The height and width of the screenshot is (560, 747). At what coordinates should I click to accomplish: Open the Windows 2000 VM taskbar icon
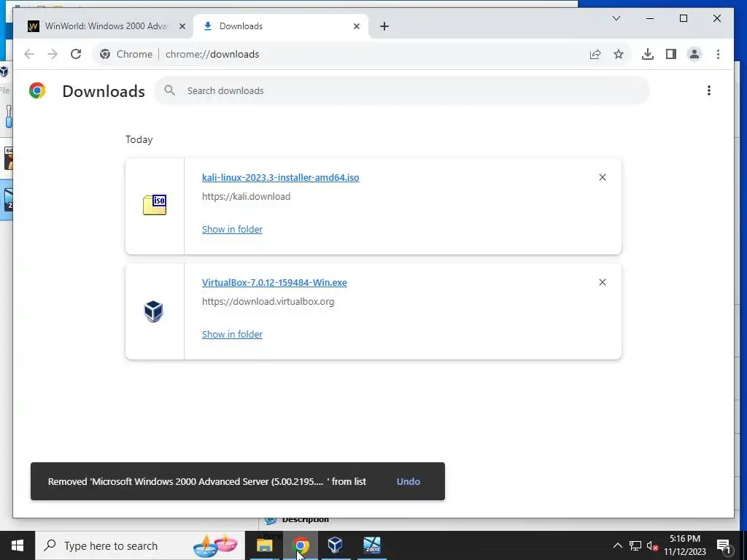click(x=371, y=545)
